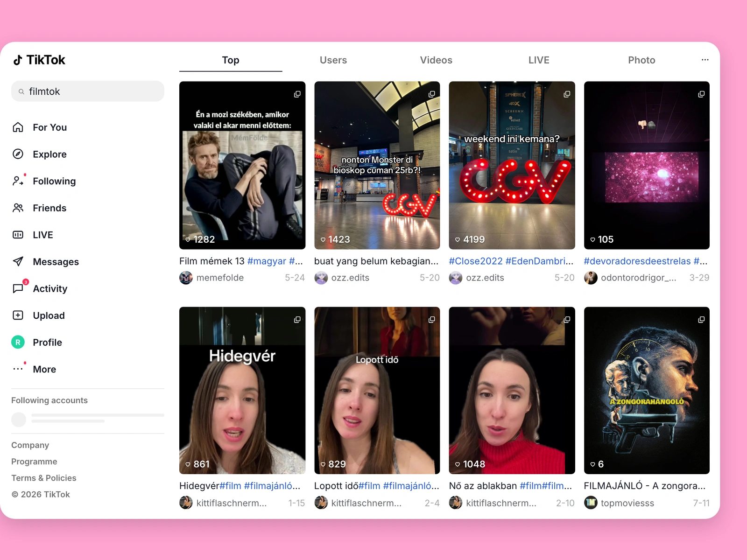The image size is (747, 560).
Task: Open the LIVE sidebar icon
Action: point(18,235)
